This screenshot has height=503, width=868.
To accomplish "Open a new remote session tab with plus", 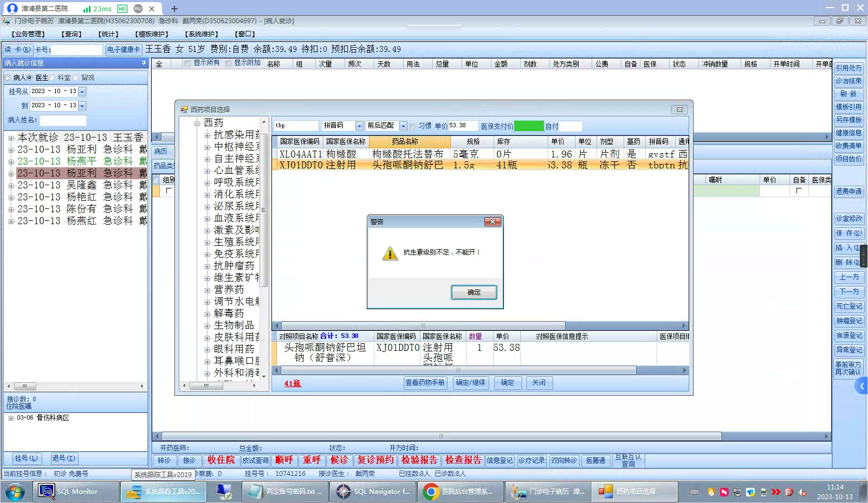I will pyautogui.click(x=174, y=9).
